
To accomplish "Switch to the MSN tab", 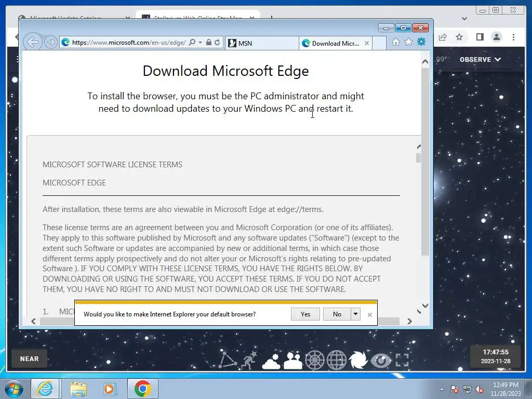I will tap(262, 43).
